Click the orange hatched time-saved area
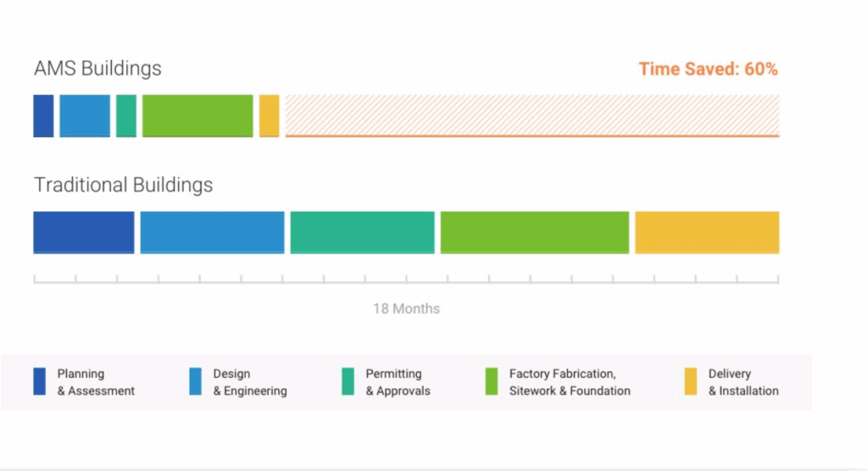The image size is (868, 471). coord(532,116)
